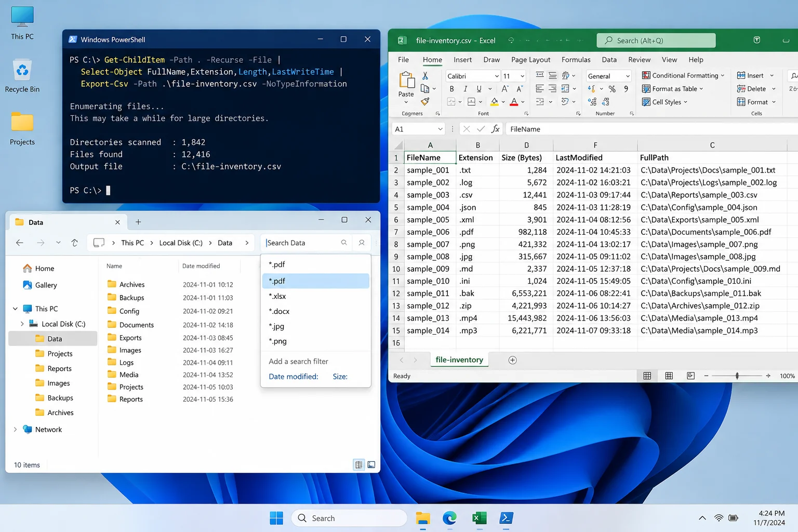Open the General number format dropdown
The width and height of the screenshot is (798, 532).
click(x=628, y=76)
